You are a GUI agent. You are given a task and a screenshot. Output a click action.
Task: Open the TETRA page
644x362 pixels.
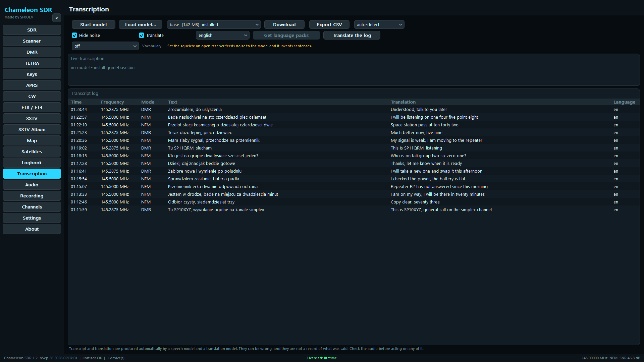(32, 63)
